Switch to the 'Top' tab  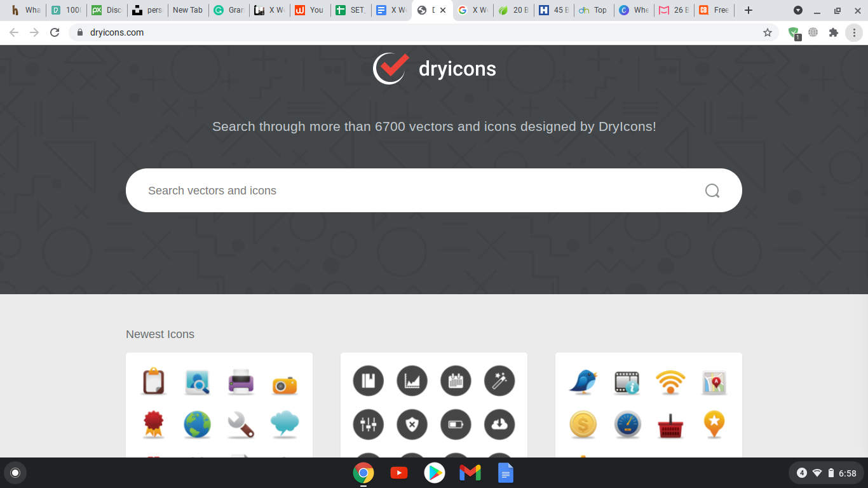(x=593, y=10)
